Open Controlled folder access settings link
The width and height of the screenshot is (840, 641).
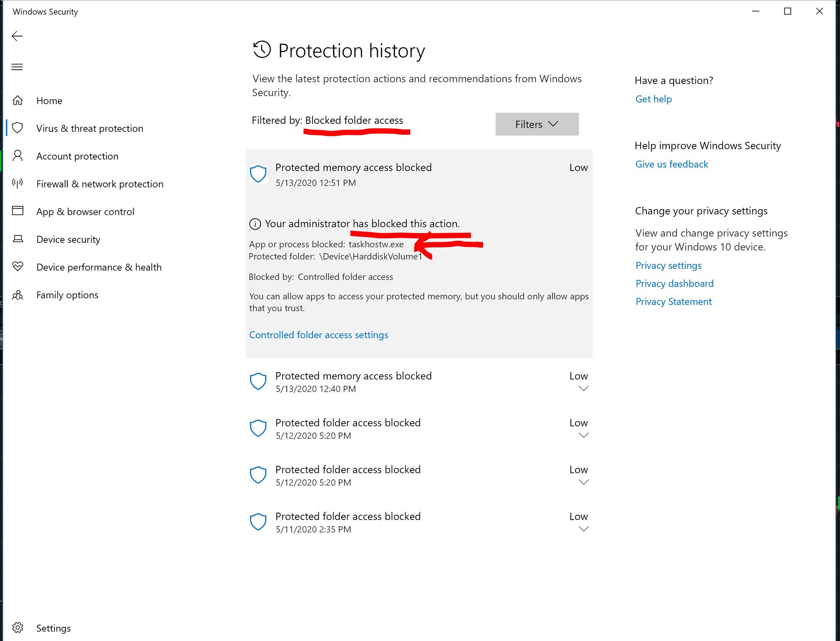point(318,335)
